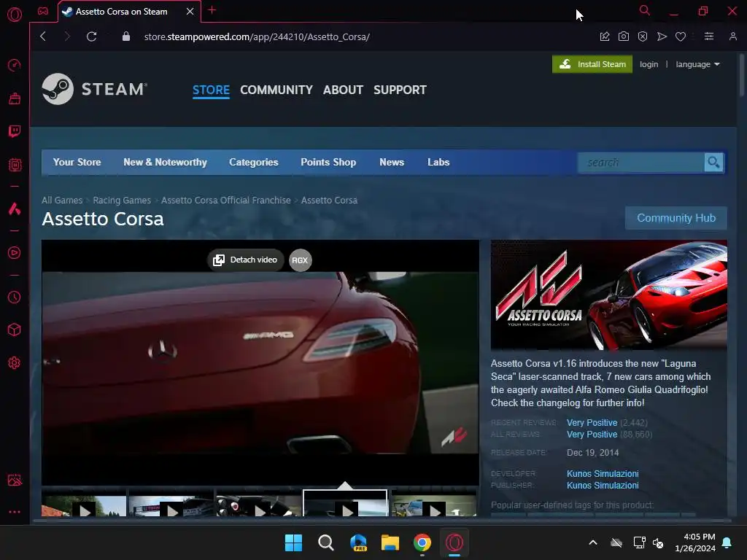Open Twitch panel in sidebar
Image resolution: width=747 pixels, height=560 pixels.
15,131
